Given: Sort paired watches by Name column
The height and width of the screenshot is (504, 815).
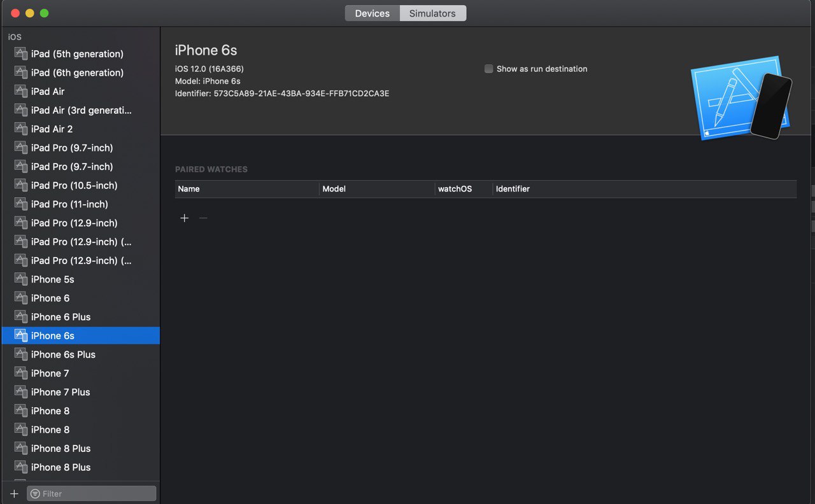Looking at the screenshot, I should click(x=247, y=189).
